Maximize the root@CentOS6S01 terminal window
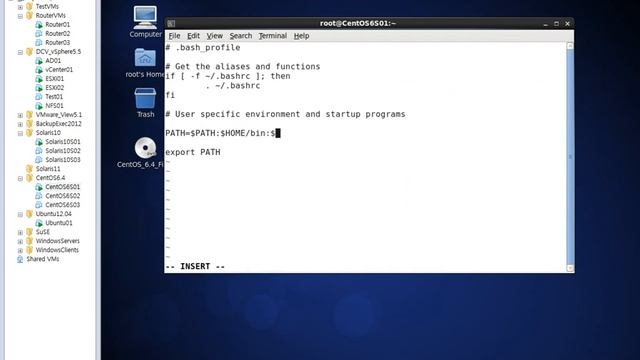Screen dimensions: 640x360 coord(556,24)
